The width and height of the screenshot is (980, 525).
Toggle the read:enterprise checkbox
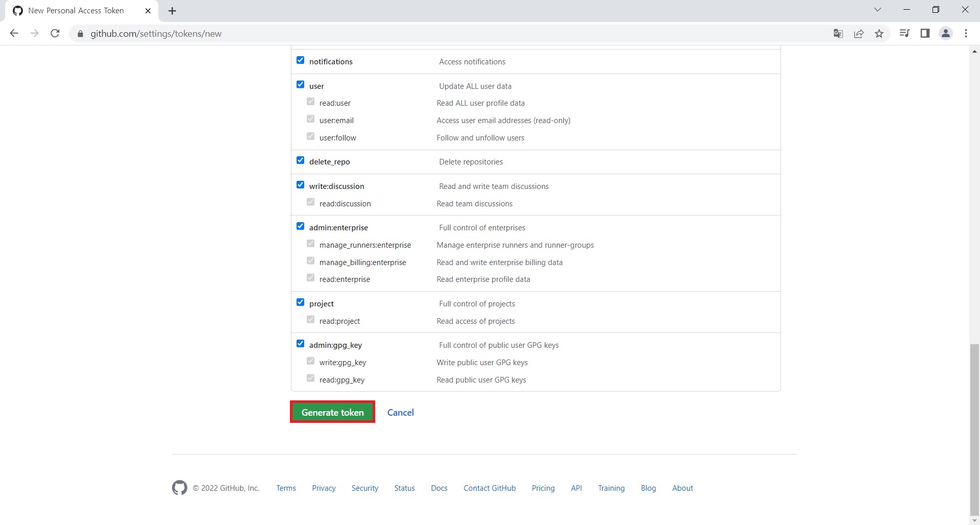click(x=311, y=278)
